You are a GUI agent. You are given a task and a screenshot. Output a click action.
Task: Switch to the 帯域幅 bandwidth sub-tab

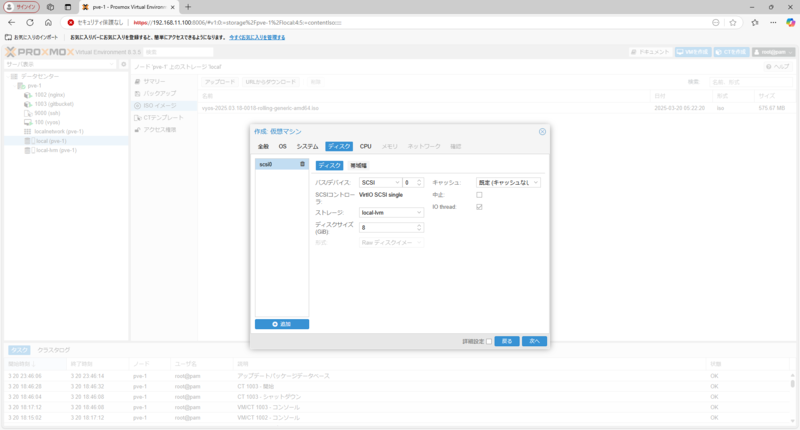coord(358,165)
